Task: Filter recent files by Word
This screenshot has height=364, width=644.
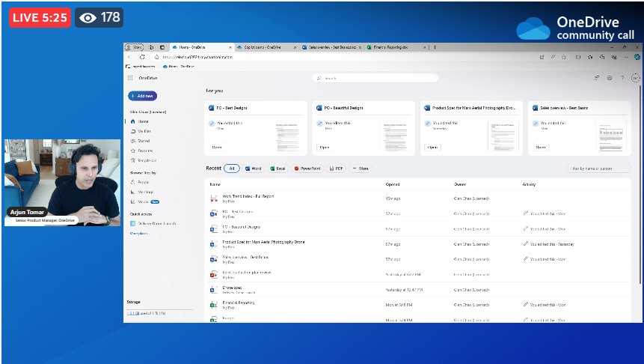Action: click(254, 169)
